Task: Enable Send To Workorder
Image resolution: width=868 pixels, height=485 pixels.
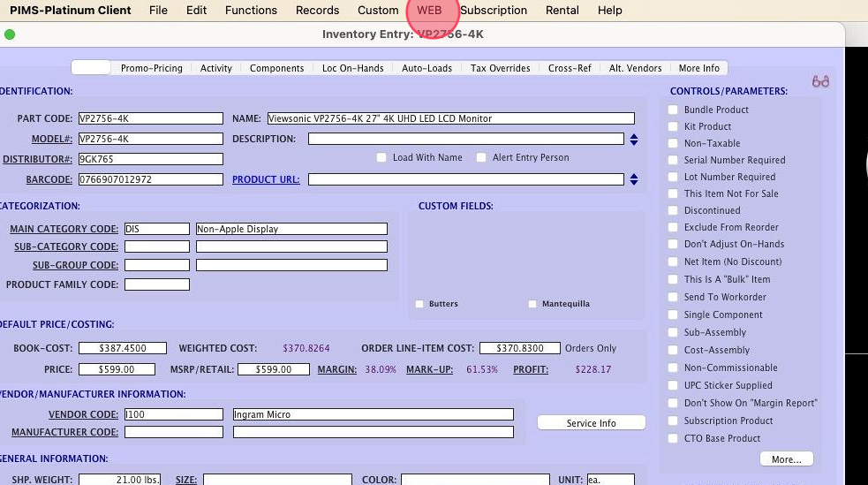Action: click(673, 297)
